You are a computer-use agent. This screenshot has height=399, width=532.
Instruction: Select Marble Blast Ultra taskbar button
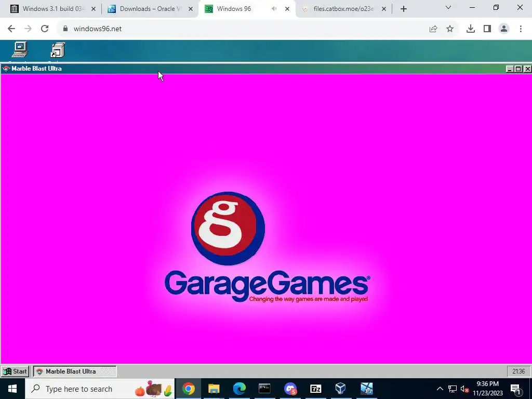point(75,371)
